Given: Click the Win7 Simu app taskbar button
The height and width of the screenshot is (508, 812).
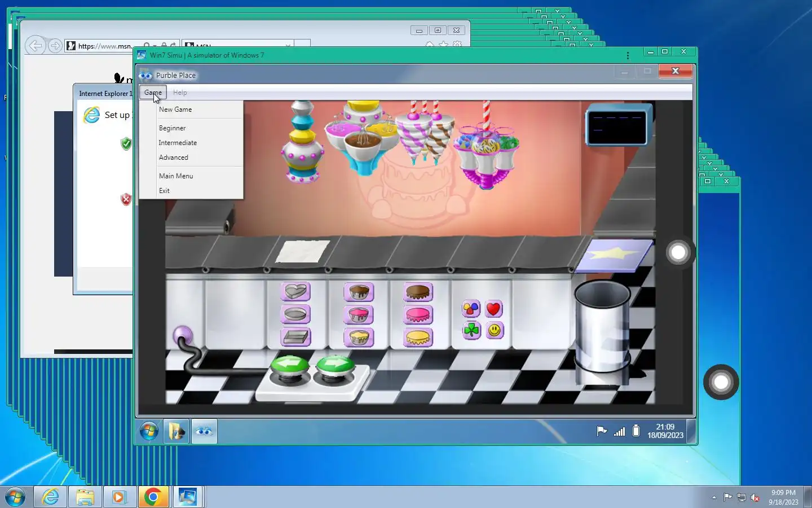Looking at the screenshot, I should [x=187, y=497].
